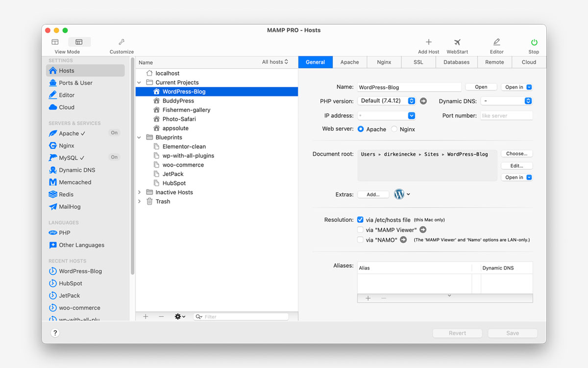
Task: Uncheck via /etc/hosts file resolution
Action: pyautogui.click(x=360, y=220)
